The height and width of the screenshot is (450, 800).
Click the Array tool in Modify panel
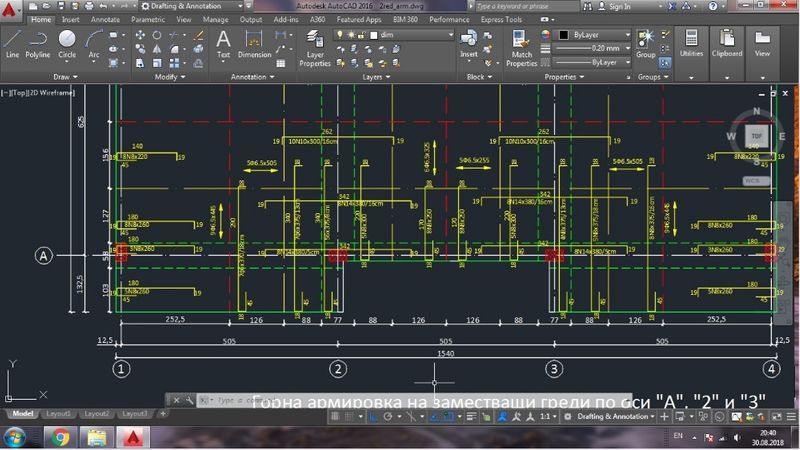coord(174,63)
